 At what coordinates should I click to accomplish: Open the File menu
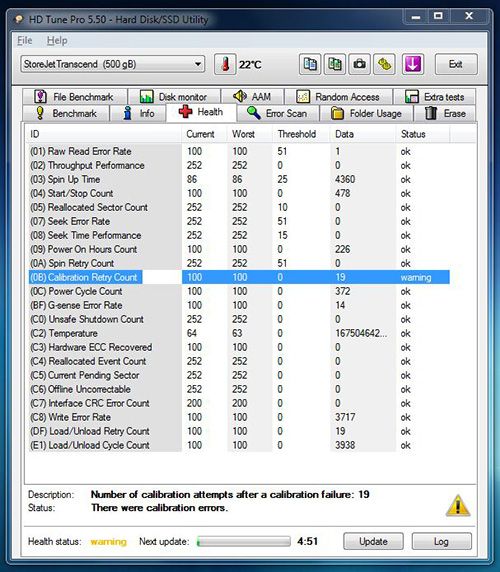tap(25, 40)
